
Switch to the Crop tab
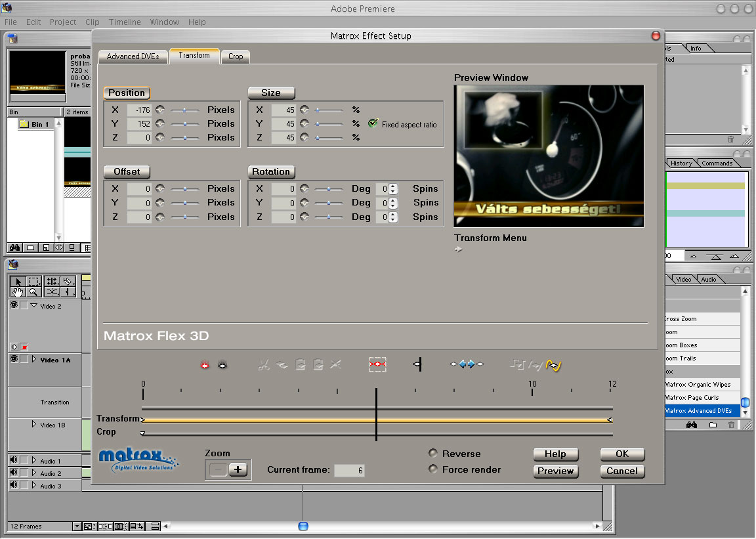click(236, 56)
